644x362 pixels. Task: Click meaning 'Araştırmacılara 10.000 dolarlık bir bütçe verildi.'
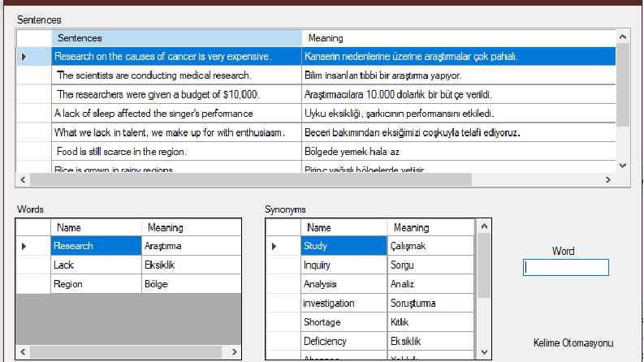(x=459, y=94)
